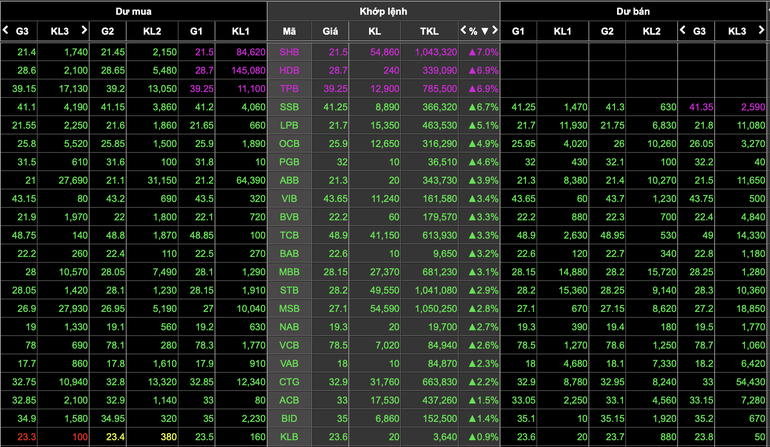Click CTG sell KL3 volume 54,430
Viewport: 770px width, 447px height.
click(x=750, y=382)
